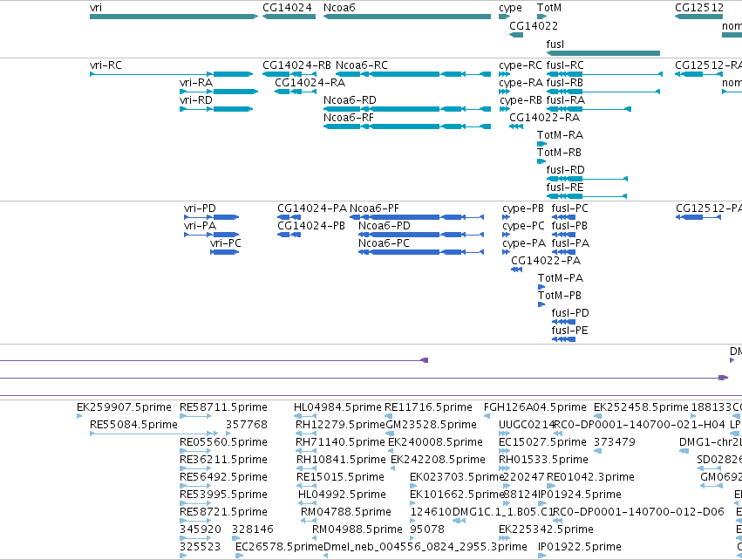Click cDNA EK259907.5prime

79,416
